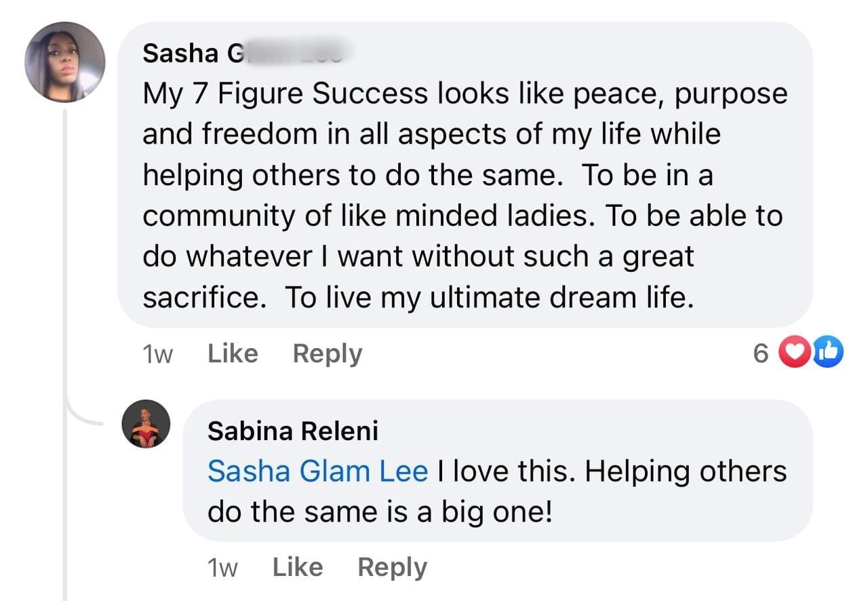Open Sabina Releni's profile picture
The image size is (868, 601).
point(145,424)
